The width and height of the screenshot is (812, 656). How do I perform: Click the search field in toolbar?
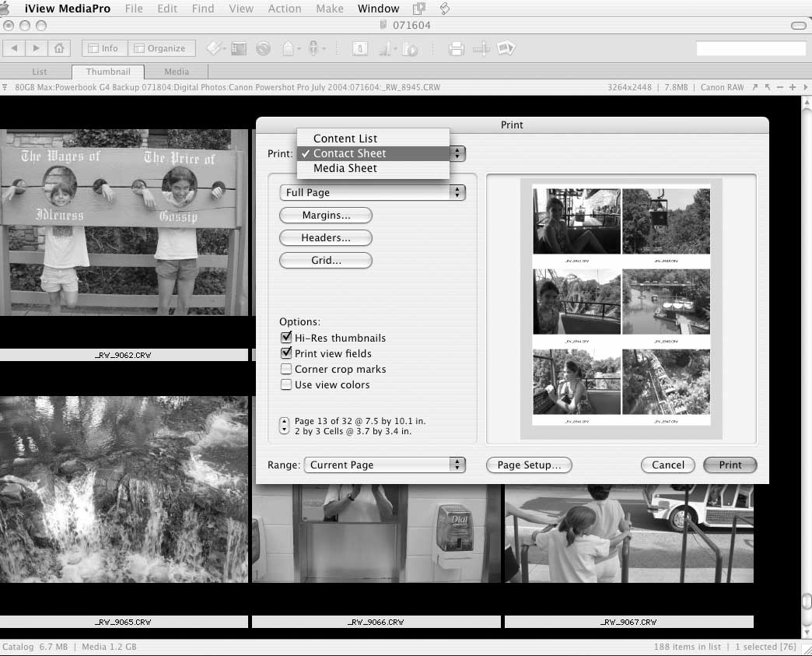[x=751, y=48]
